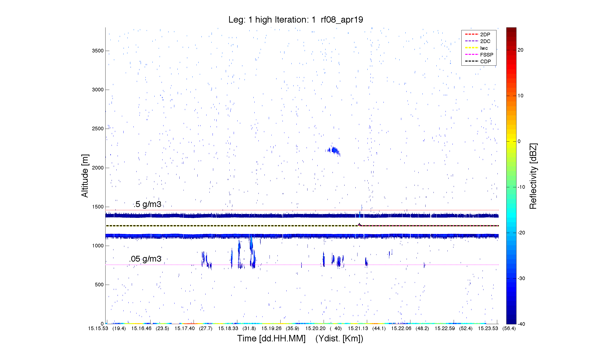Click the 15.23.53 time tick label

[488, 328]
